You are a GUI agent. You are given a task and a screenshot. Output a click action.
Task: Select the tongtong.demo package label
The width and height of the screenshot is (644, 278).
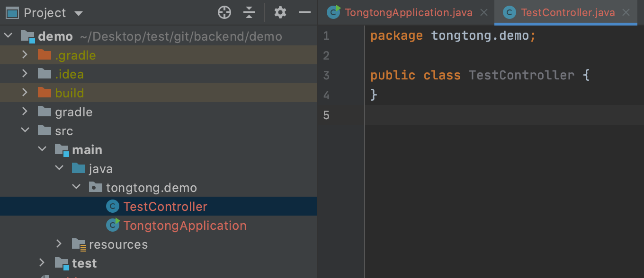coord(152,188)
